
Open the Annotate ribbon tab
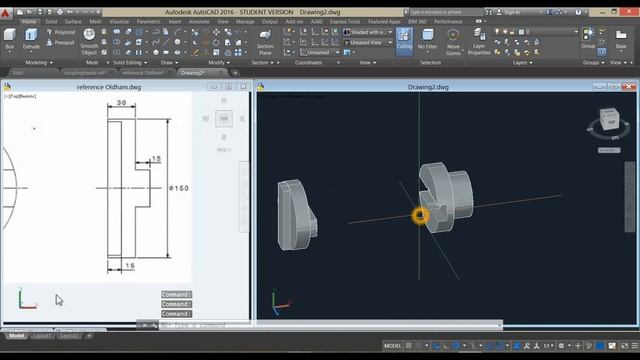pyautogui.click(x=199, y=21)
